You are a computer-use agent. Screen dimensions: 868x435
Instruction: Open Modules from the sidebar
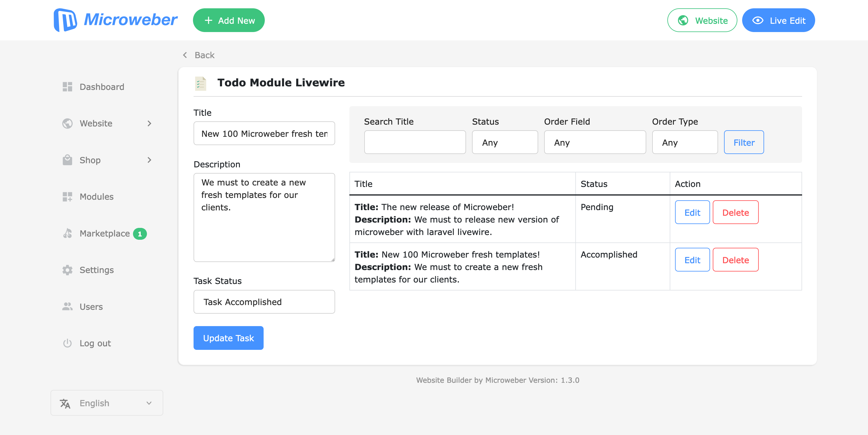click(96, 197)
